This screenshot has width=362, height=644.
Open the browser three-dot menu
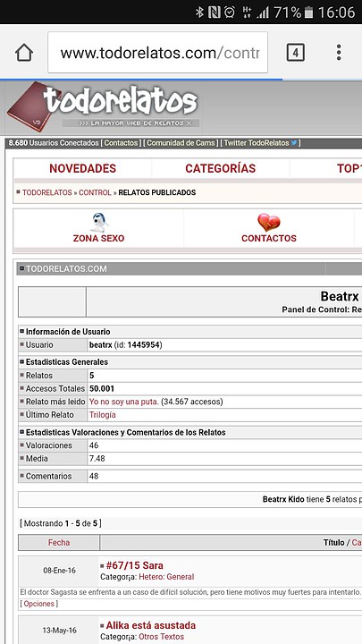pyautogui.click(x=339, y=53)
